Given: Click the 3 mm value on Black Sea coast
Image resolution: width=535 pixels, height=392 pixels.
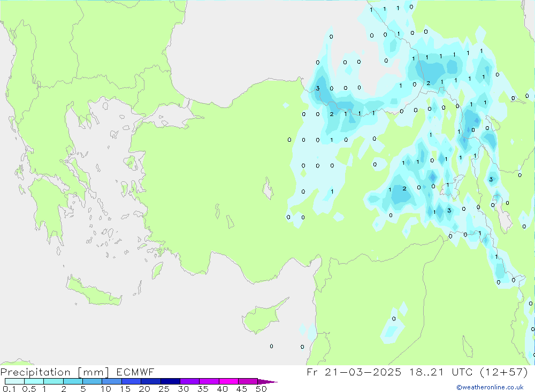Looking at the screenshot, I should pyautogui.click(x=318, y=88).
